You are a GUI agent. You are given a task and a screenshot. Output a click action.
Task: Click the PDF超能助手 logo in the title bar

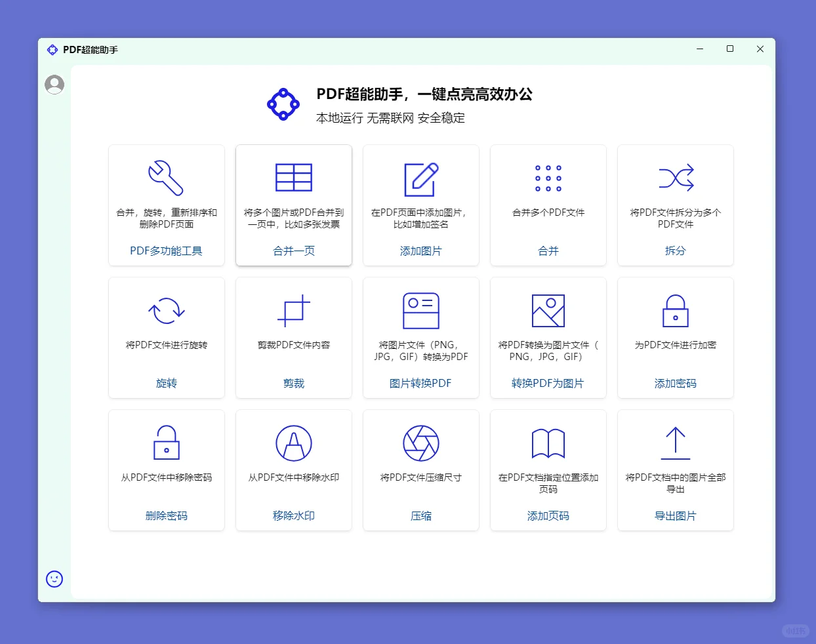52,49
